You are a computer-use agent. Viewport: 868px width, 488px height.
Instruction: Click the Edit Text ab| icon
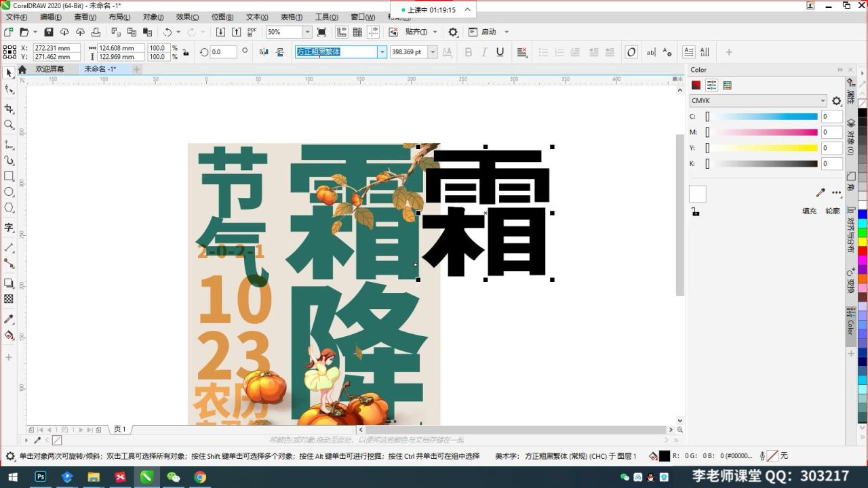[x=651, y=52]
